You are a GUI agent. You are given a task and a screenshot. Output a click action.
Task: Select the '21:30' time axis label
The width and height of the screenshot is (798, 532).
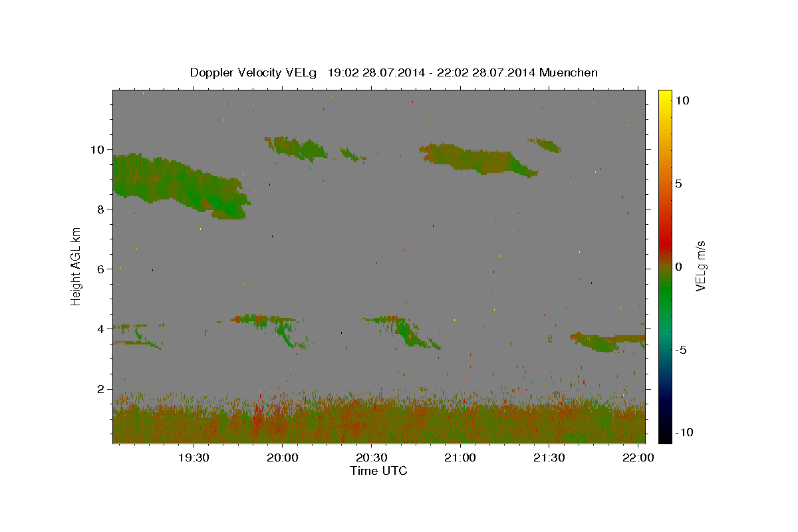point(549,458)
